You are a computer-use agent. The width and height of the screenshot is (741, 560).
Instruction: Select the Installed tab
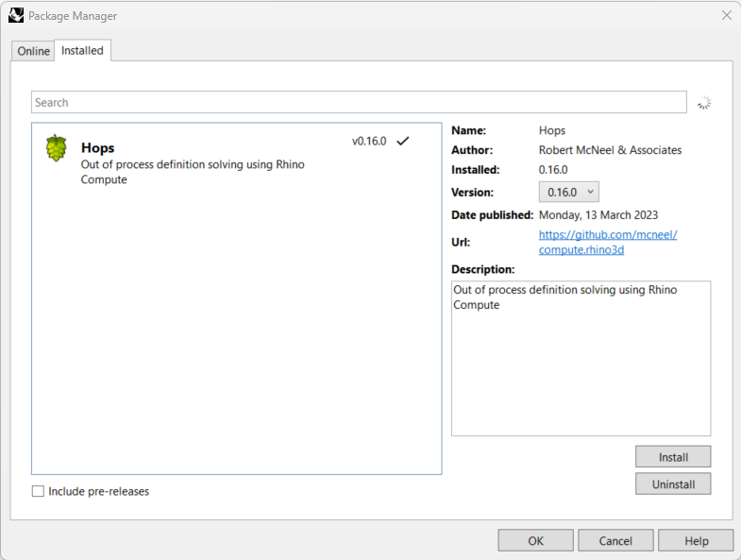pyautogui.click(x=82, y=51)
